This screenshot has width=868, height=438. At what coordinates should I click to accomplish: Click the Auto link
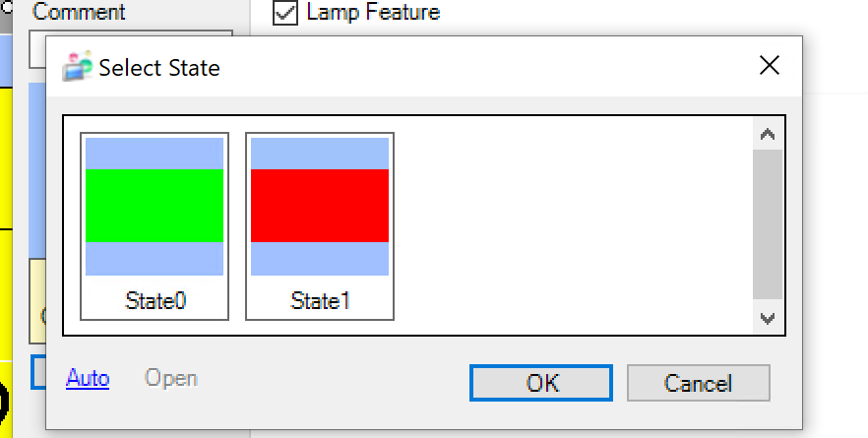click(x=88, y=378)
